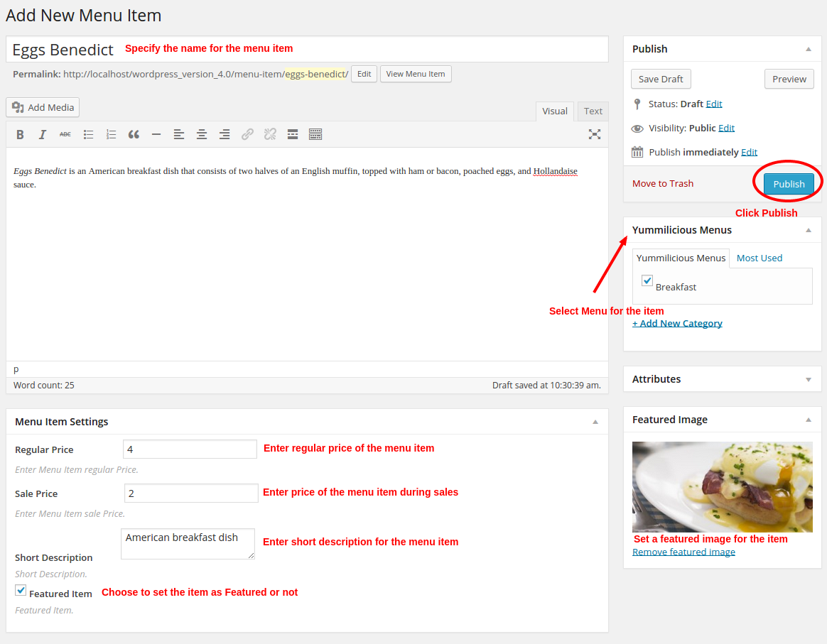Insert Read More tag
The height and width of the screenshot is (644, 827).
pos(293,134)
